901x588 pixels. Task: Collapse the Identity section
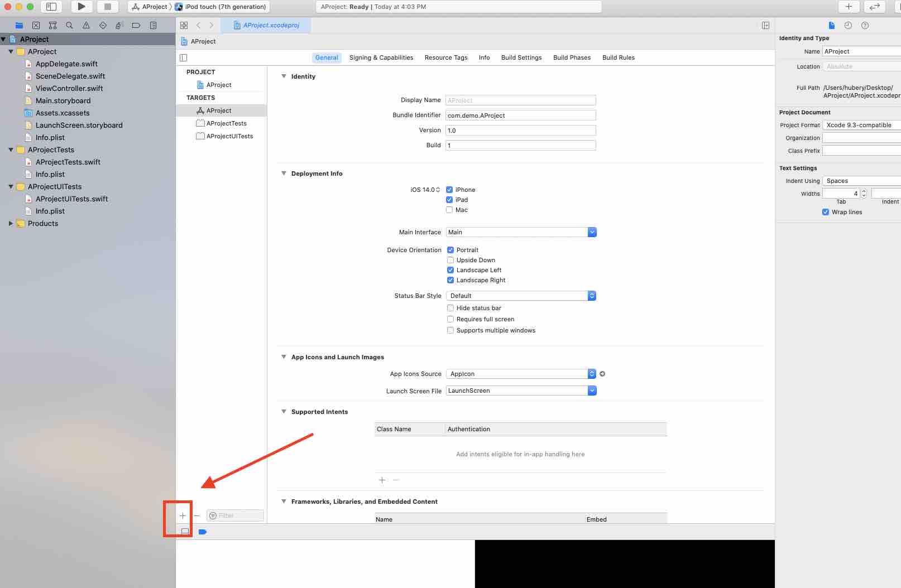click(x=284, y=76)
